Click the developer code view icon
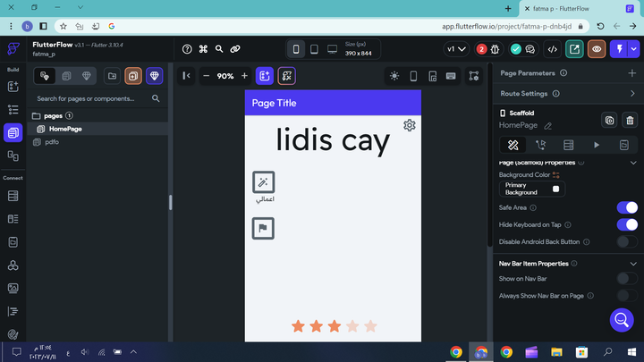 (x=553, y=49)
